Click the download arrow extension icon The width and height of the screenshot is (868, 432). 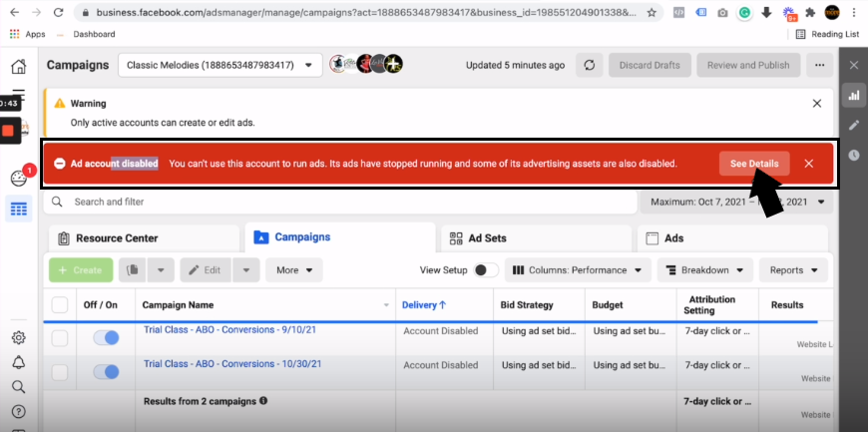(766, 12)
